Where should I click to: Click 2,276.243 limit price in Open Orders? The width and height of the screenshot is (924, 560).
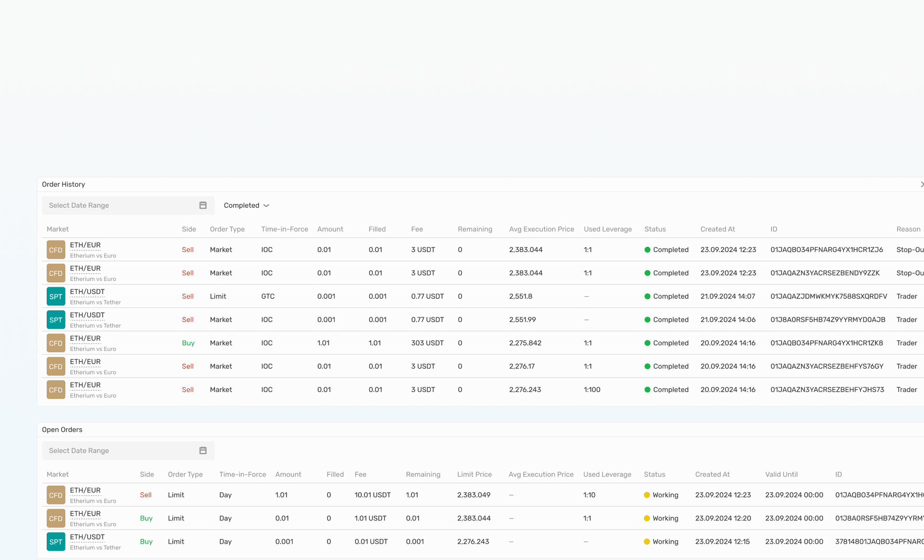point(473,542)
